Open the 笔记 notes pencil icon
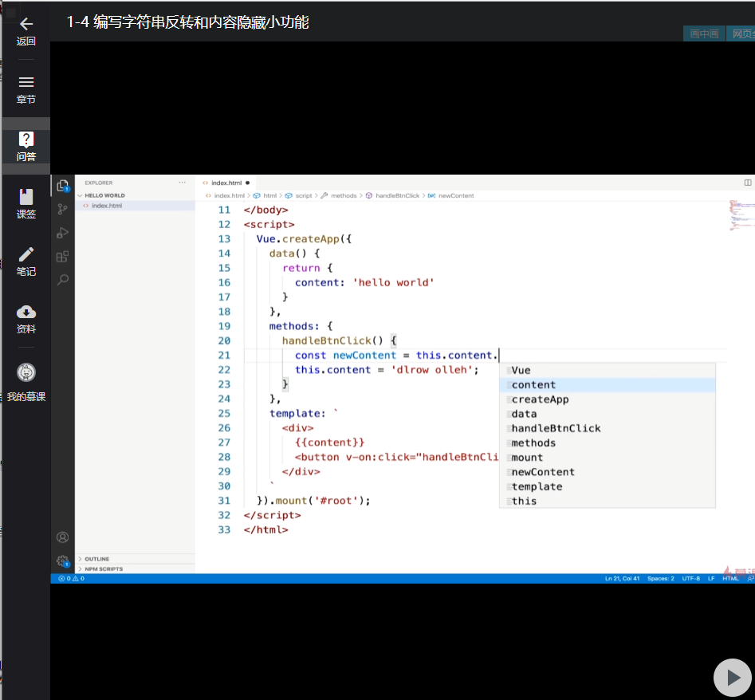755x700 pixels. click(x=26, y=254)
